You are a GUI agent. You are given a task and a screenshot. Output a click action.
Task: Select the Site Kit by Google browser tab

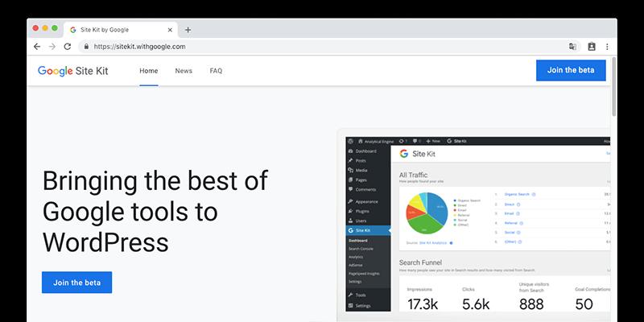(121, 30)
